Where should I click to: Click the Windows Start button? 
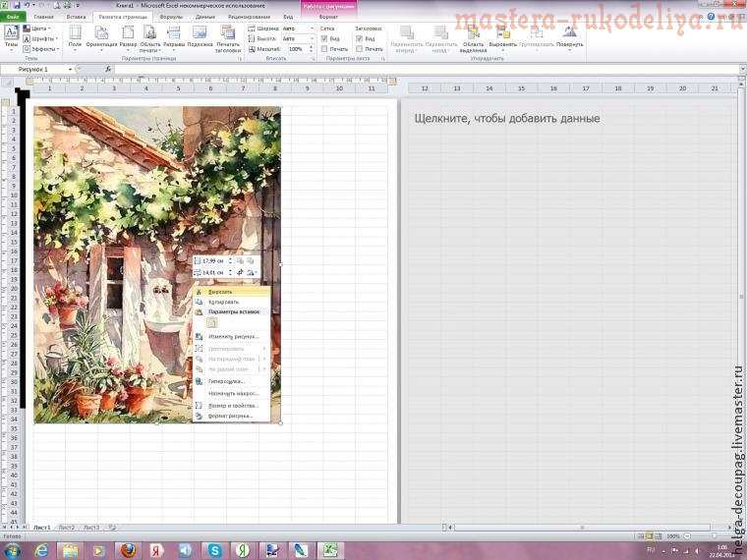coord(11,550)
